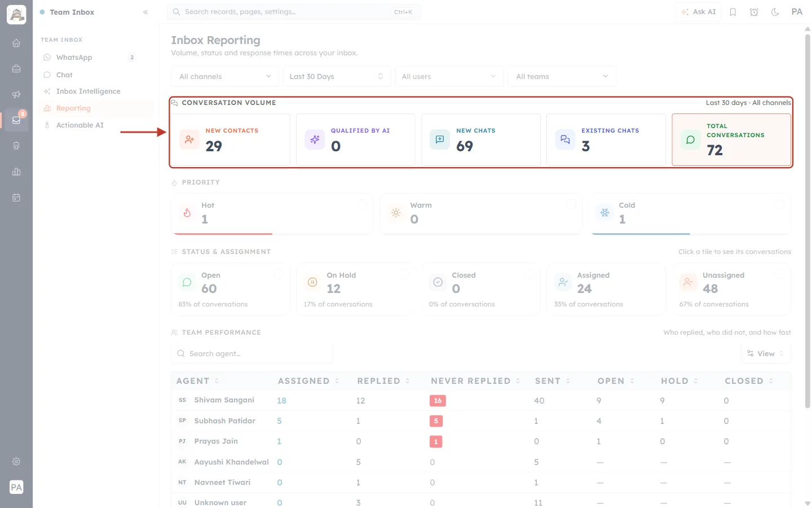Select the Cold priority tile toggle

pos(780,204)
